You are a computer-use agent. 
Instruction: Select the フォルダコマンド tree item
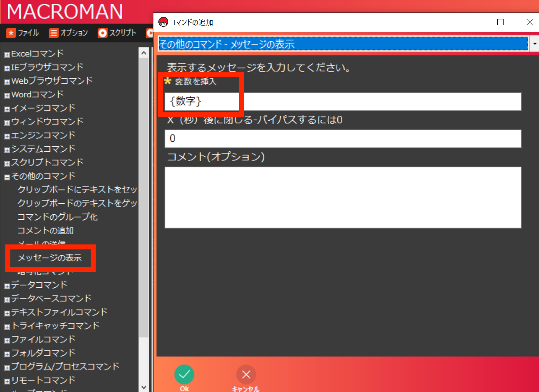[43, 353]
